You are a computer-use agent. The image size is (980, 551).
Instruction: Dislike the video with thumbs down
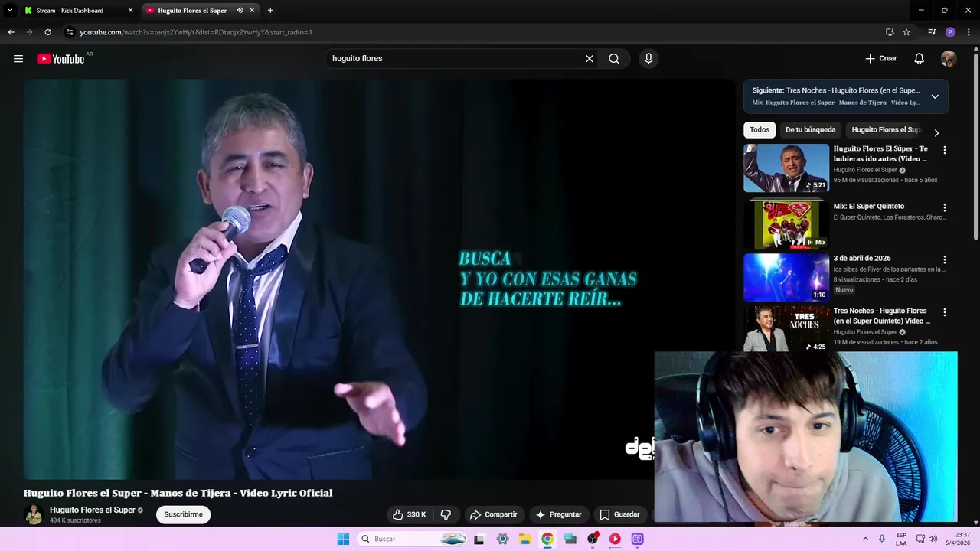coord(446,514)
